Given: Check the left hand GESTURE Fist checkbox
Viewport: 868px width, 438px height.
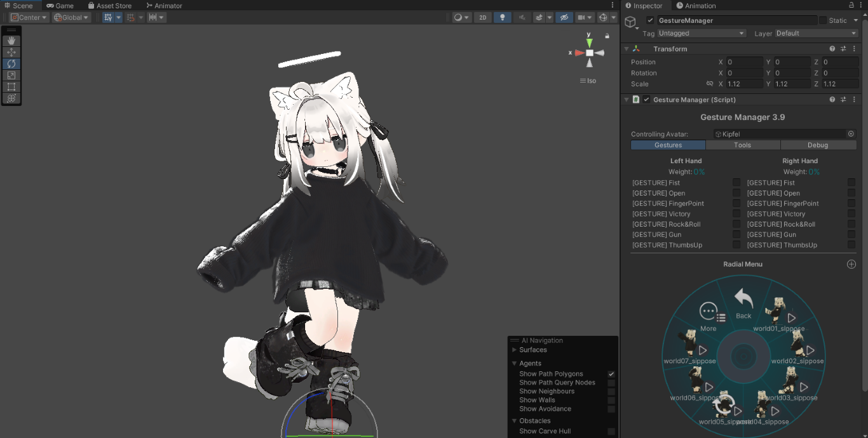Looking at the screenshot, I should click(736, 182).
